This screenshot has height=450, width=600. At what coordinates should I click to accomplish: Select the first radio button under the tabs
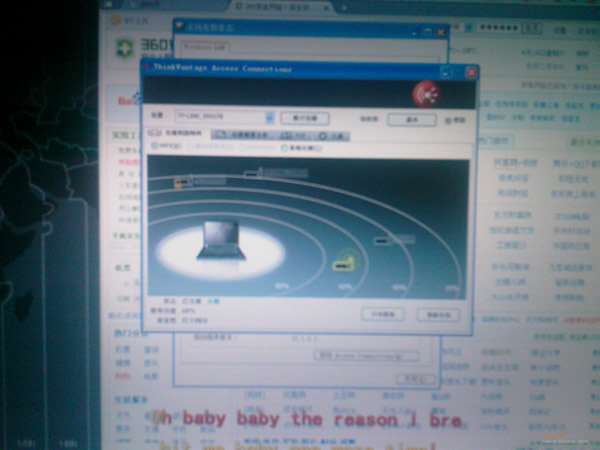tap(155, 145)
